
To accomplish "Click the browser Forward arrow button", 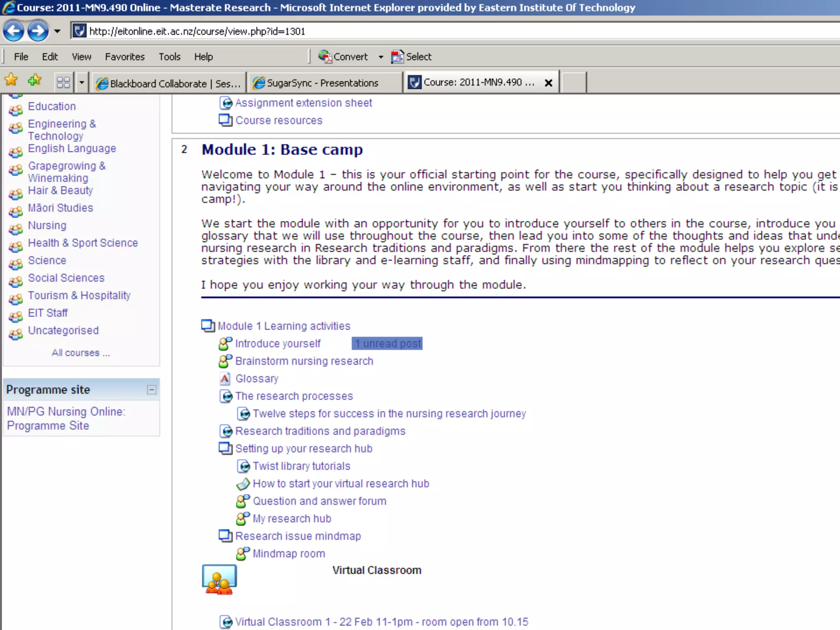I will point(38,31).
